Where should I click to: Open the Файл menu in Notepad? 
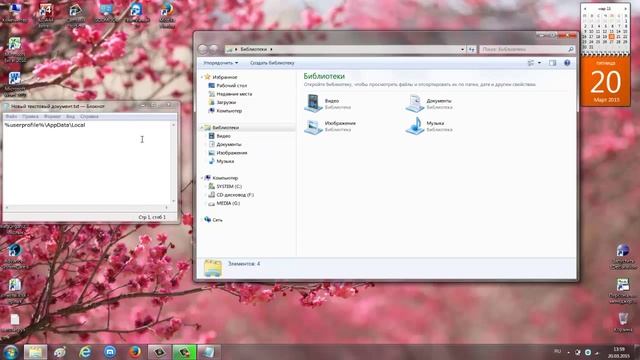11,116
